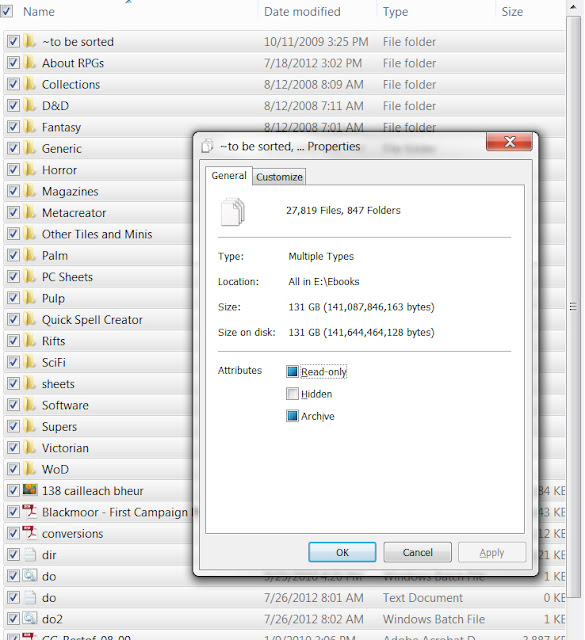585x640 pixels.
Task: Click the WoD folder icon
Action: [29, 469]
